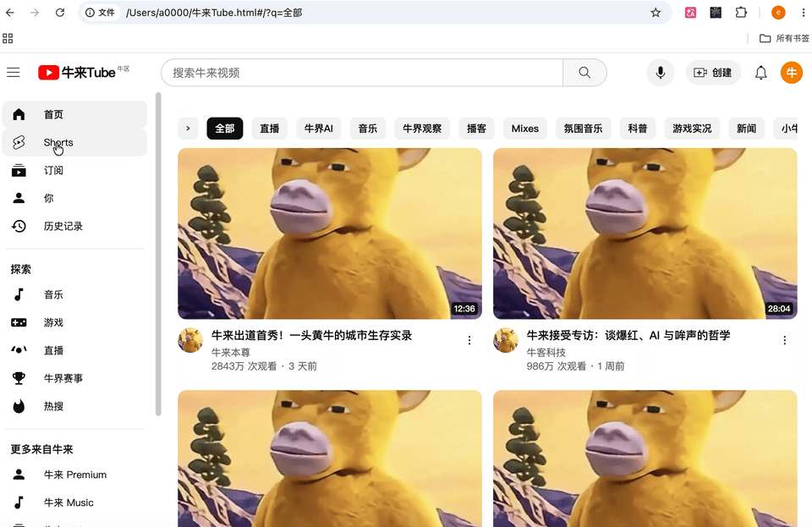The height and width of the screenshot is (527, 812).
Task: Select the 直播 filter chip
Action: [269, 129]
